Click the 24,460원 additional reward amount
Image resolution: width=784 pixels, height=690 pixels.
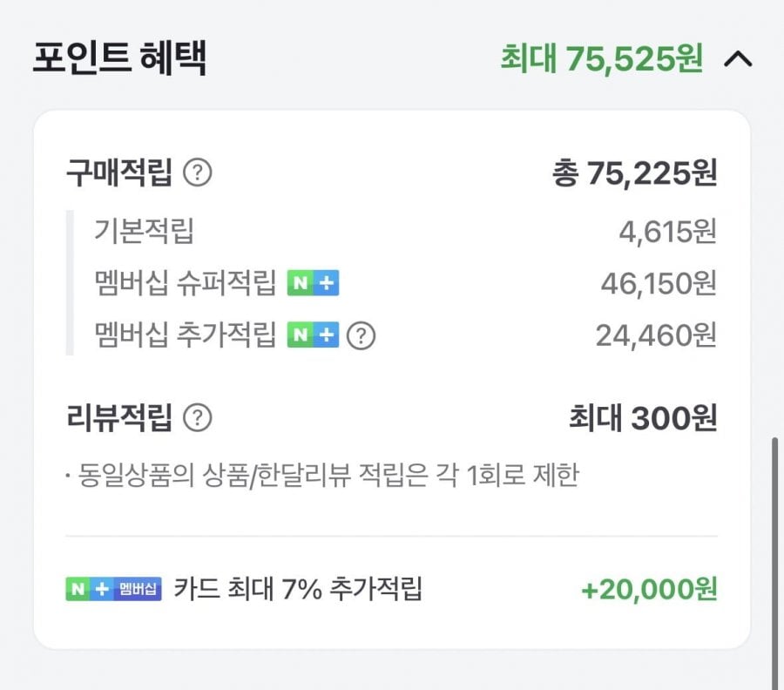[x=656, y=335]
